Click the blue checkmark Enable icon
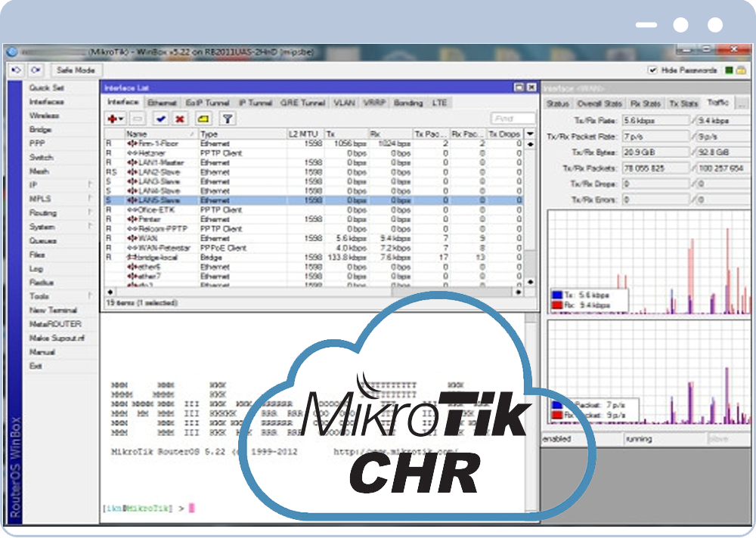 point(160,119)
